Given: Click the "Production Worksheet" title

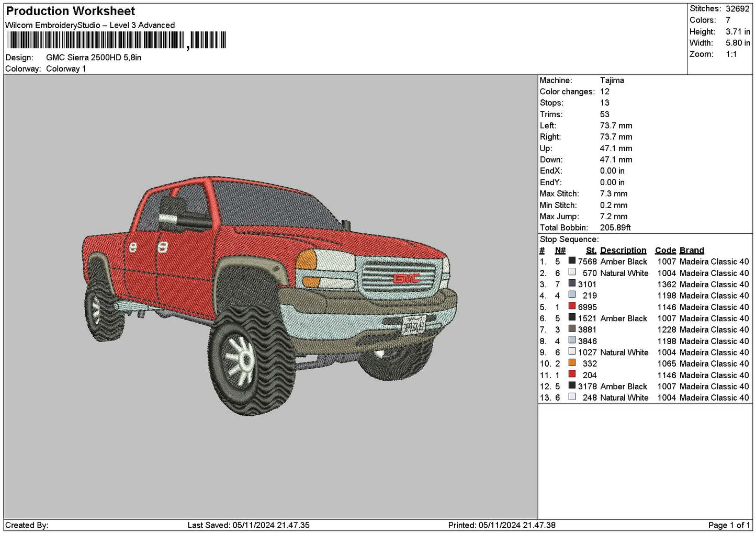Looking at the screenshot, I should click(71, 11).
